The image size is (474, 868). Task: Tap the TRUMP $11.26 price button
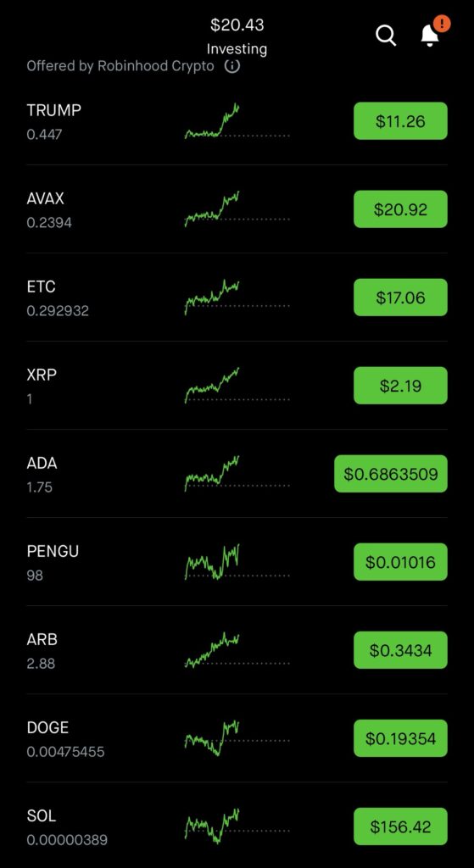coord(400,120)
